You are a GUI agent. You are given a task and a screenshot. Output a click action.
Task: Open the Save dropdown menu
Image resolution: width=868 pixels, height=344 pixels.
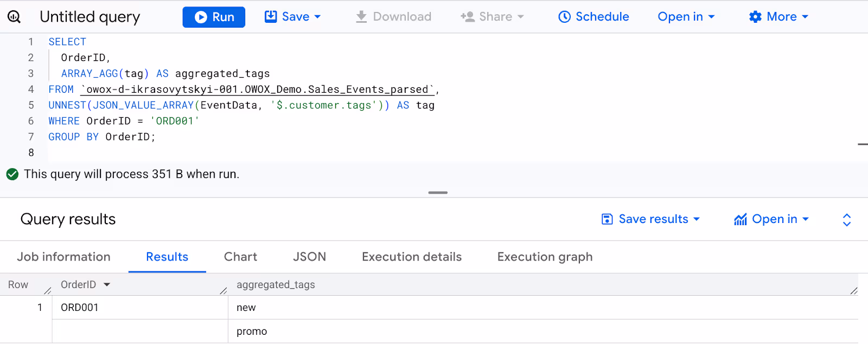click(x=292, y=17)
